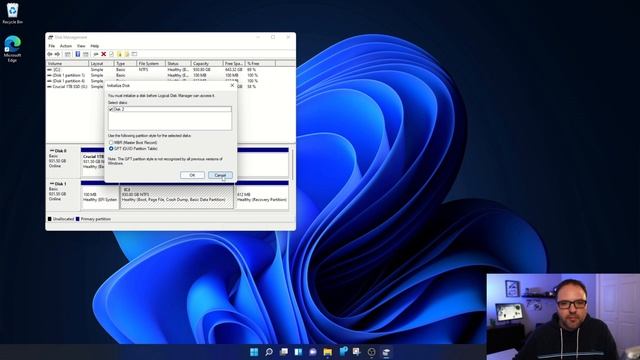This screenshot has height=360, width=640.
Task: Open Task View on the taskbar
Action: click(284, 352)
